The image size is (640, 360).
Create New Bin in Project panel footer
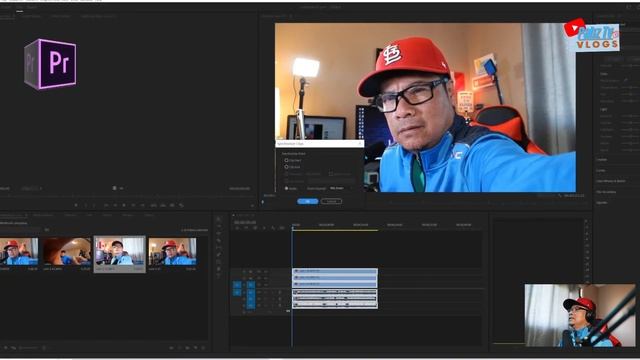[x=187, y=348]
